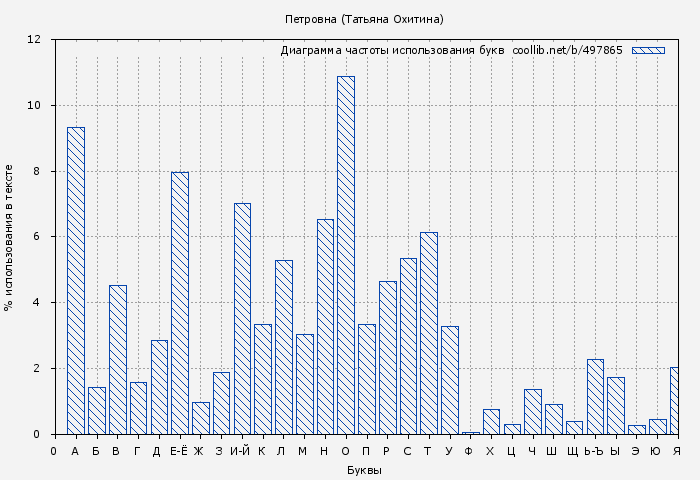Click the legend's hatched blue swatch
This screenshot has width=700, height=480.
[x=648, y=50]
